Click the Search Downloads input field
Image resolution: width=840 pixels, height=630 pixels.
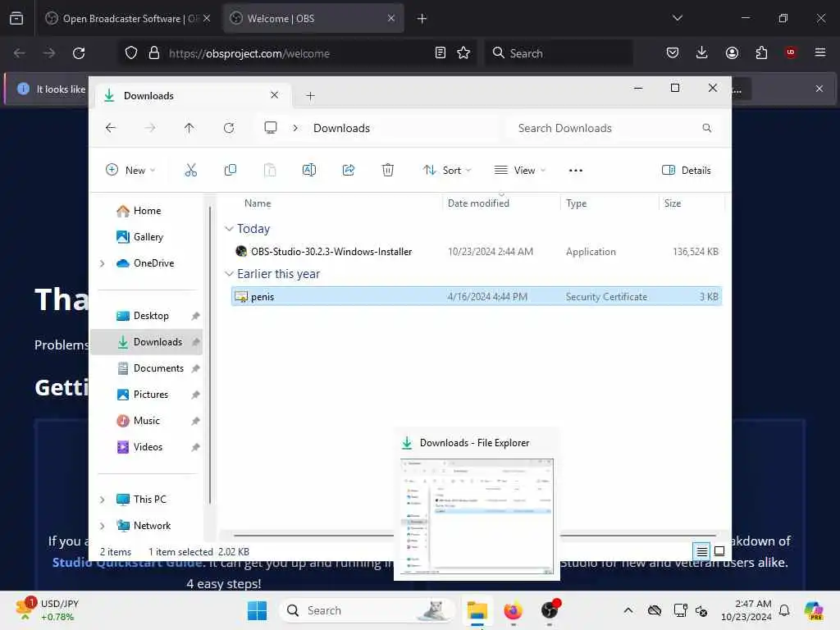614,128
